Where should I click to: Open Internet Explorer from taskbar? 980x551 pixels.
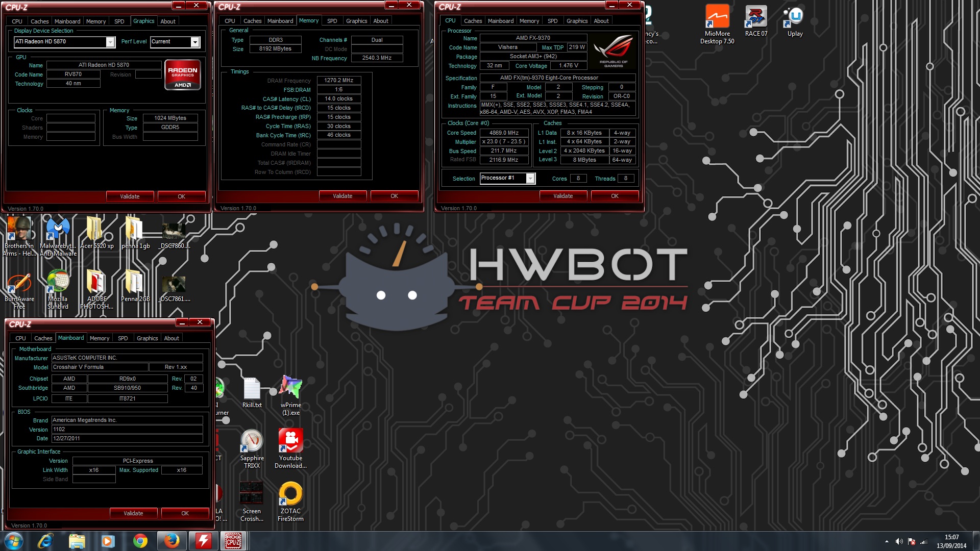click(x=45, y=541)
